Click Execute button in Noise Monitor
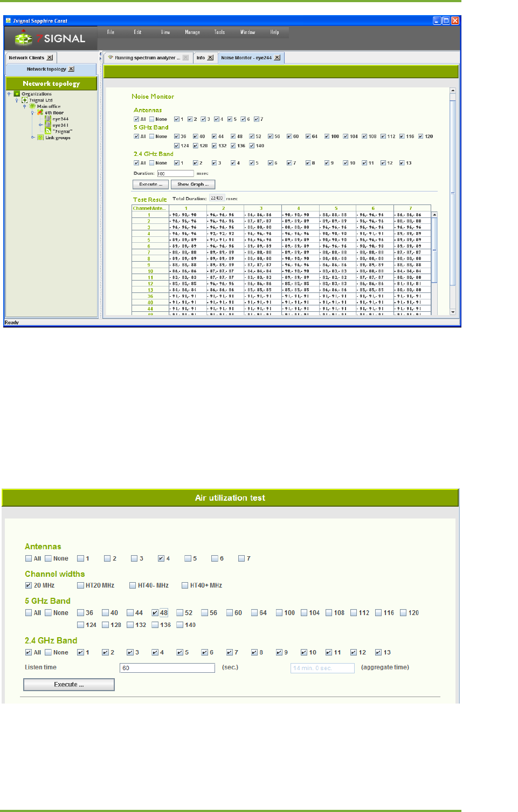 151,185
